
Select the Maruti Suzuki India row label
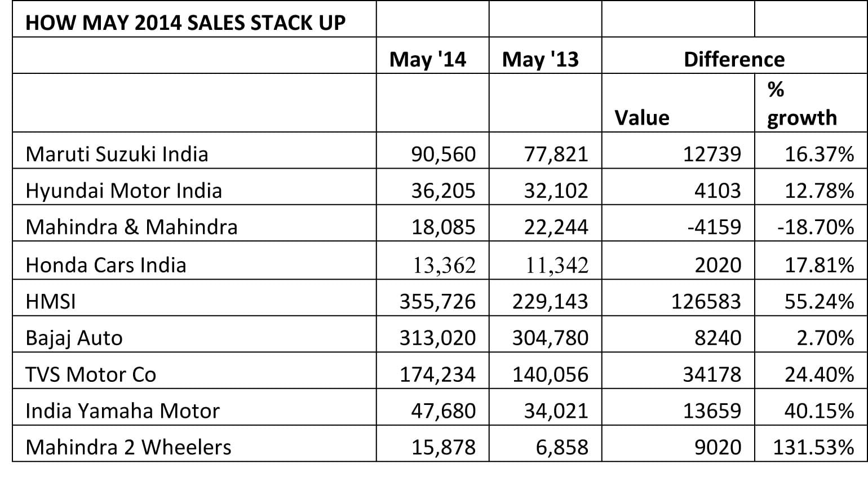pyautogui.click(x=117, y=154)
